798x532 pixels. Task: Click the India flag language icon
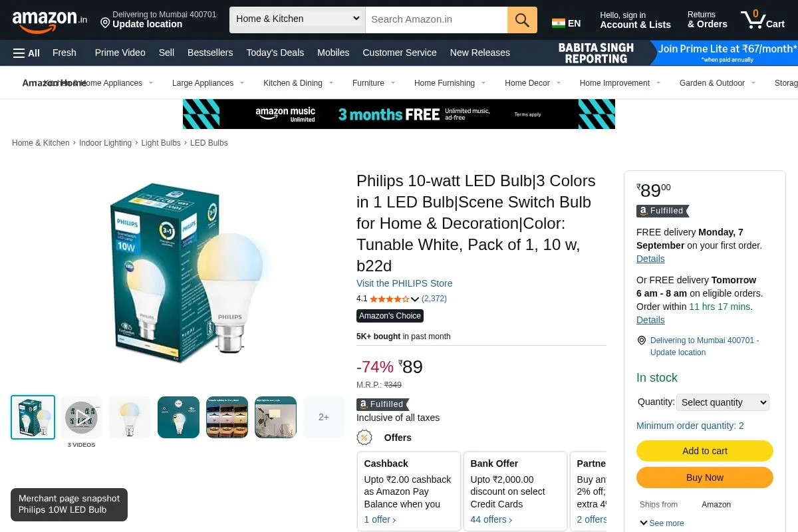click(x=559, y=23)
